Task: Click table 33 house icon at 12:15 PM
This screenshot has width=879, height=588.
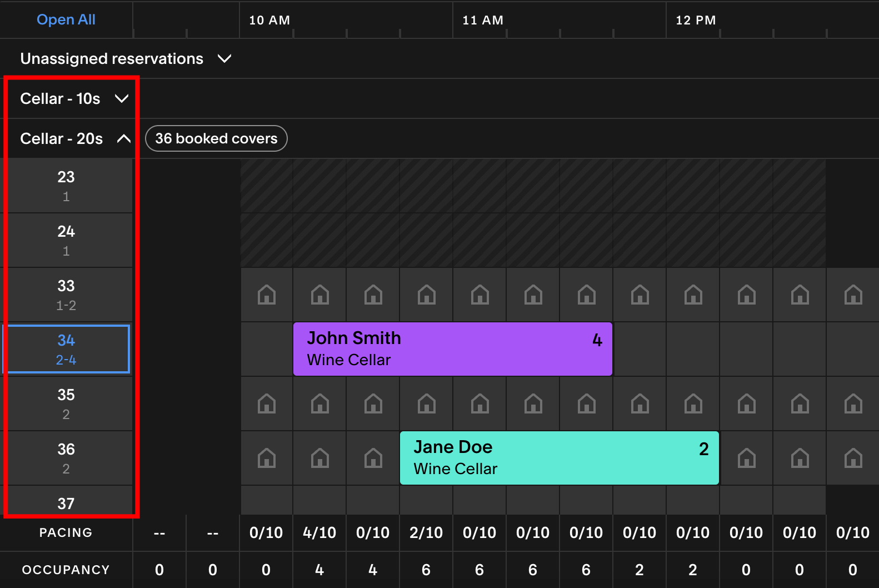Action: coord(747,295)
